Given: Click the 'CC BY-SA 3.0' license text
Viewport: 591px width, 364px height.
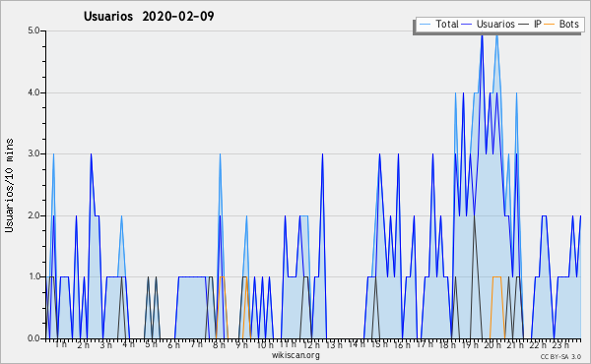Looking at the screenshot, I should coord(560,357).
